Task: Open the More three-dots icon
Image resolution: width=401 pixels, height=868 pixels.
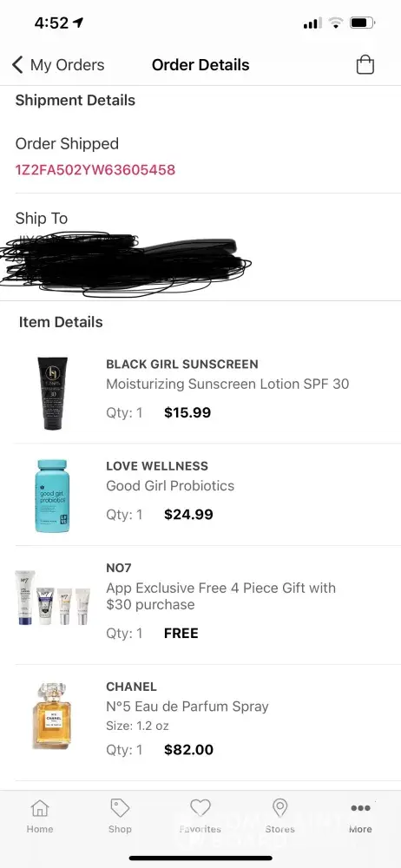Action: coord(360,808)
